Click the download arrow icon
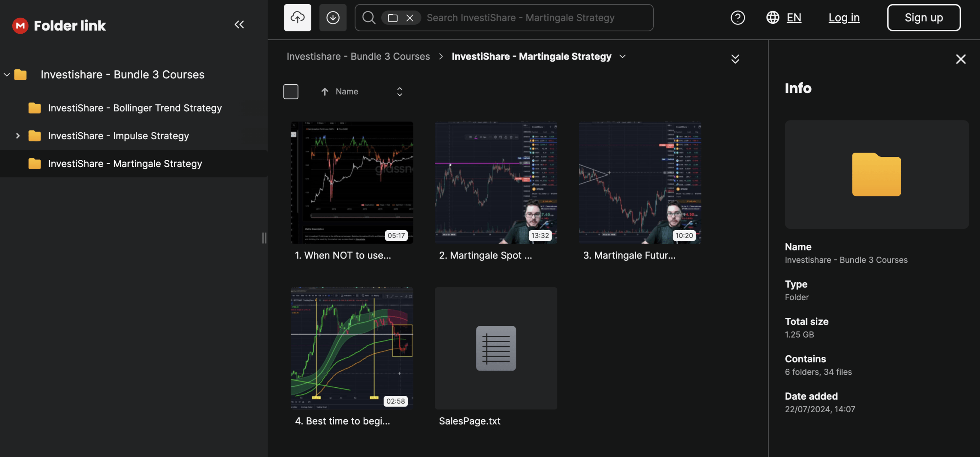 pos(333,18)
